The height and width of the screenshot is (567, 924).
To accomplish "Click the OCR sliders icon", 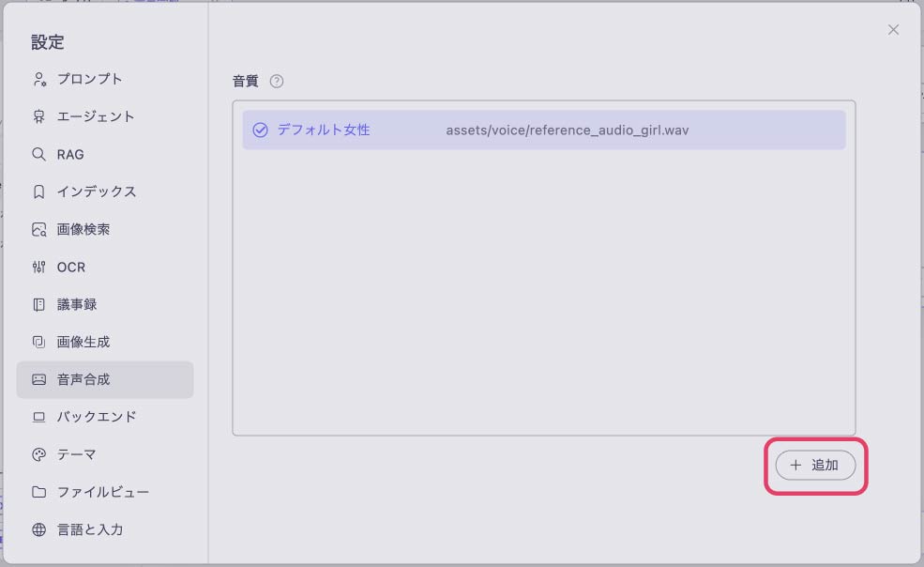I will coord(38,268).
